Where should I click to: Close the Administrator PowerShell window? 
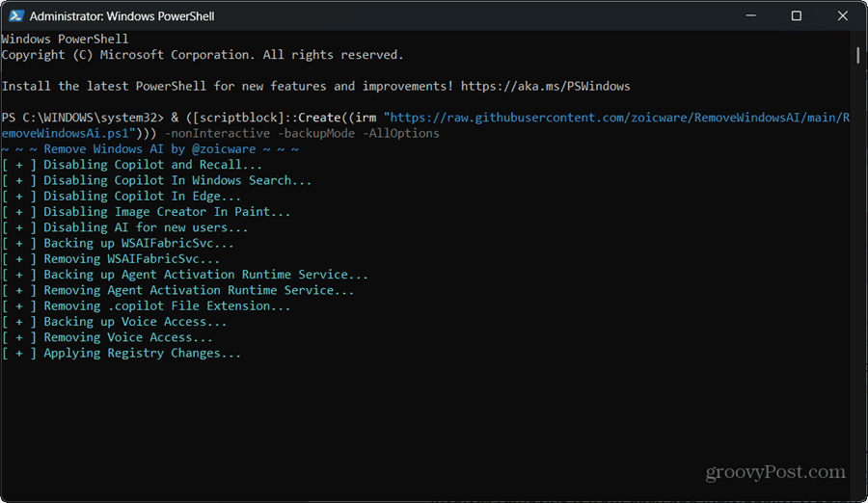[x=843, y=15]
